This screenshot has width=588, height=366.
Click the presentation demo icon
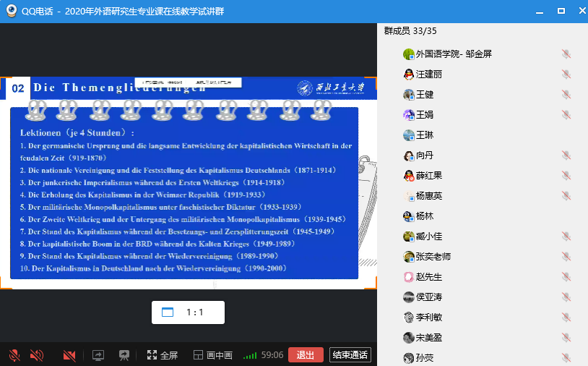124,355
